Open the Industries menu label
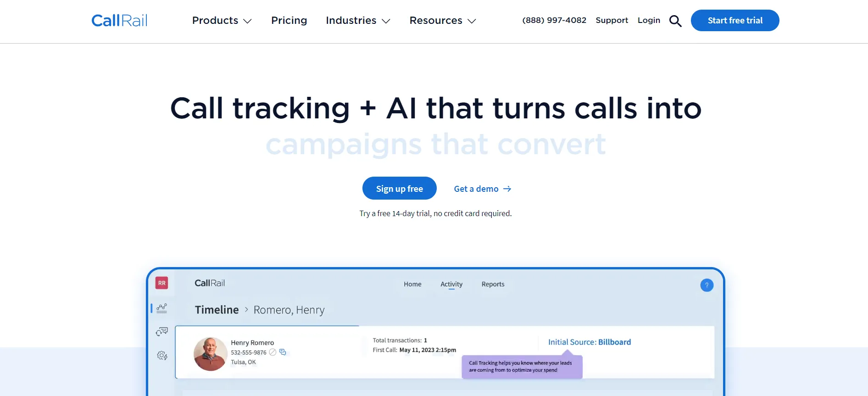The width and height of the screenshot is (868, 396). pos(351,21)
